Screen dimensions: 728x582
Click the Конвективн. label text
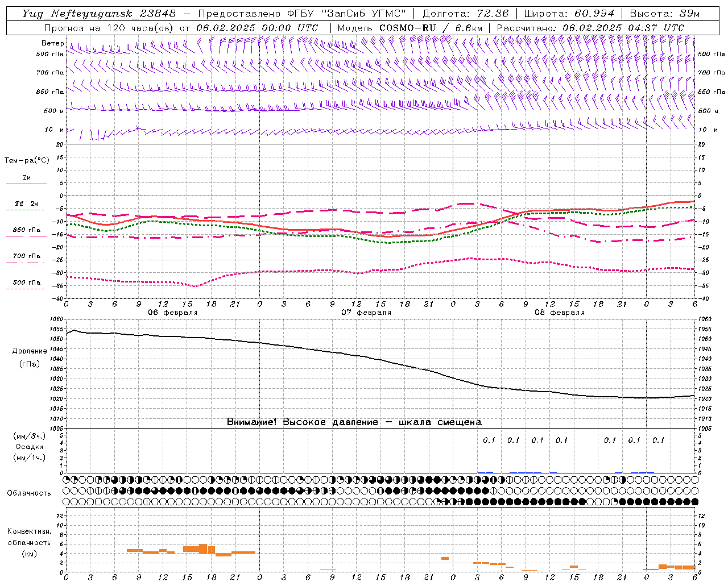click(x=29, y=531)
